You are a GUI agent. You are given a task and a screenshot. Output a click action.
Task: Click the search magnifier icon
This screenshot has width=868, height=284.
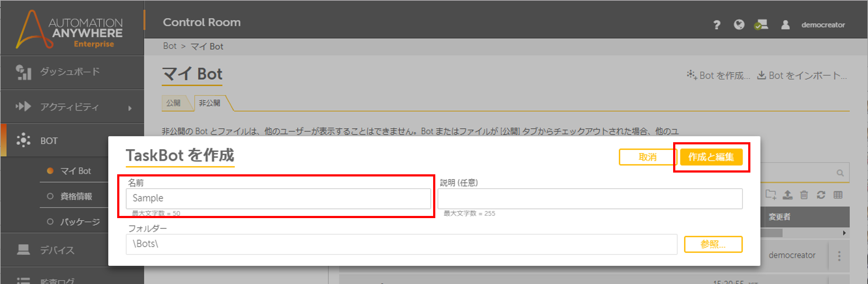tap(840, 173)
